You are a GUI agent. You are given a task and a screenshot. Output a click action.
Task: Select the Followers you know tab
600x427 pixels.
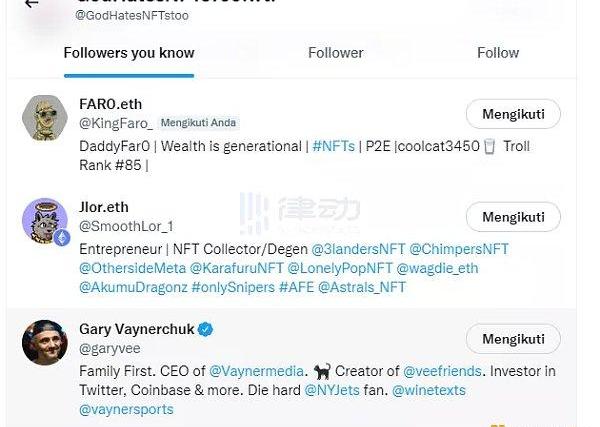(129, 53)
